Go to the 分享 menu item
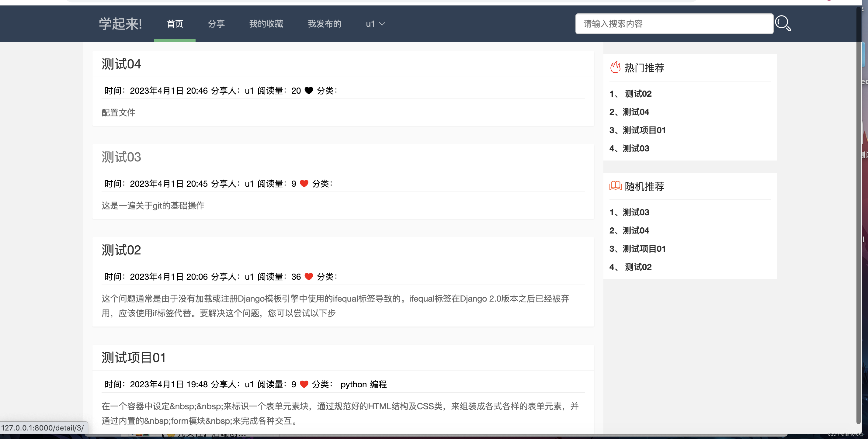Screen dimensions: 868x439 click(x=216, y=24)
